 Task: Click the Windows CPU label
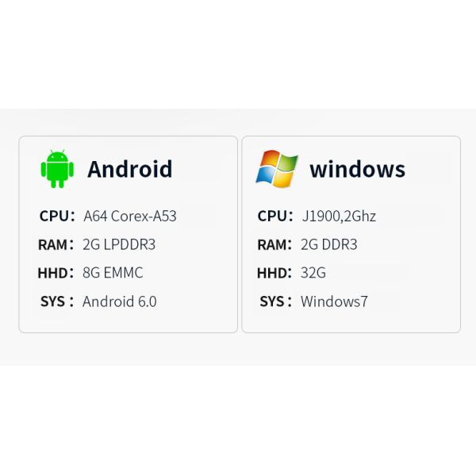coord(273,216)
